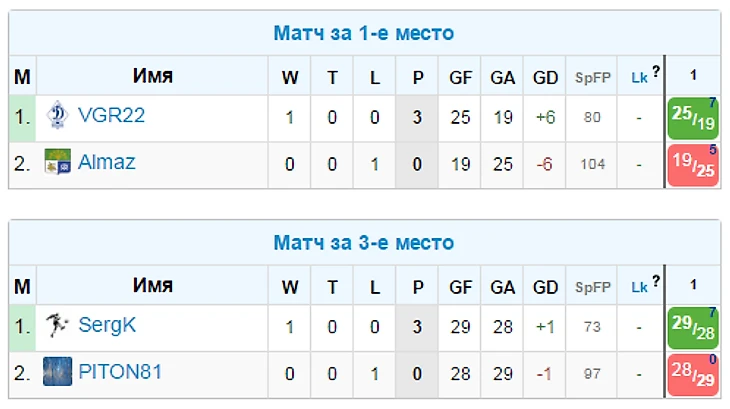Click the Lk column header in third-place table

[639, 287]
